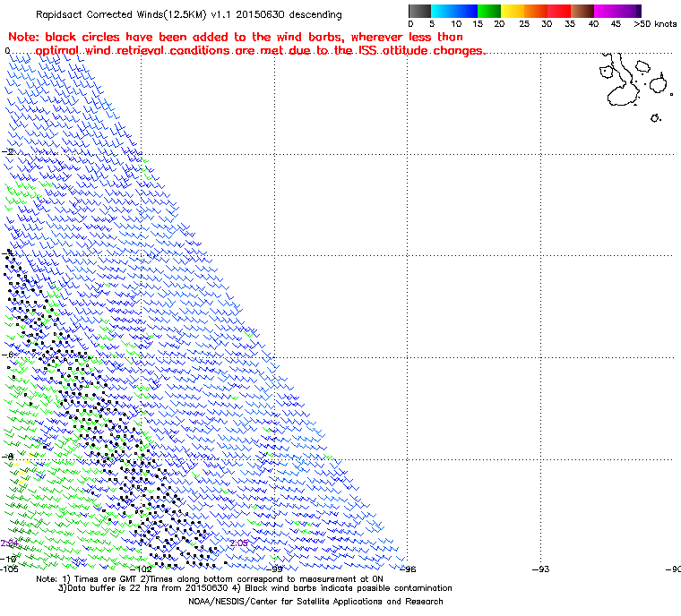This screenshot has height=616, width=681.
Task: Click the purple '2:04' time label
Action: pyautogui.click(x=9, y=543)
